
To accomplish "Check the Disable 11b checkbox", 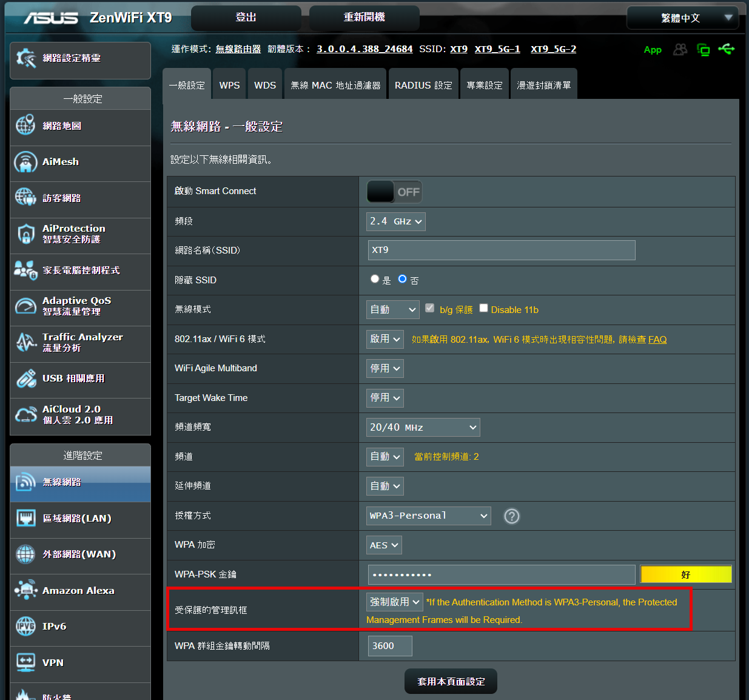I will click(483, 308).
